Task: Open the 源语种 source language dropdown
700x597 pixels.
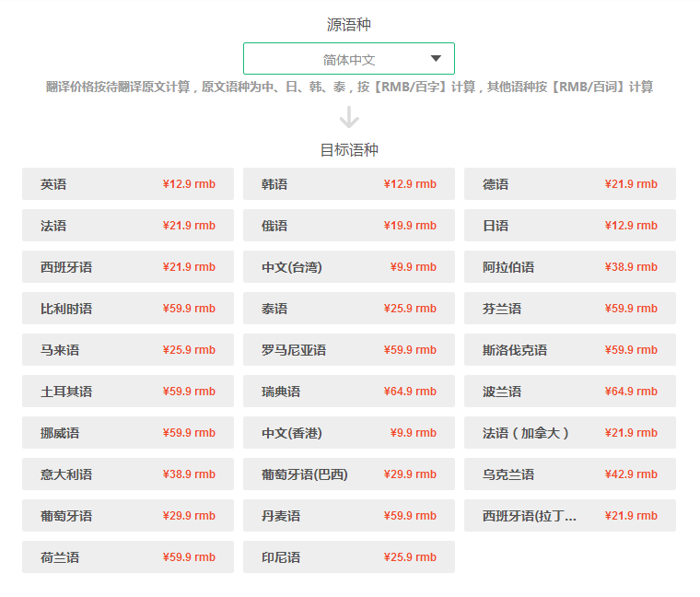Action: coord(348,59)
